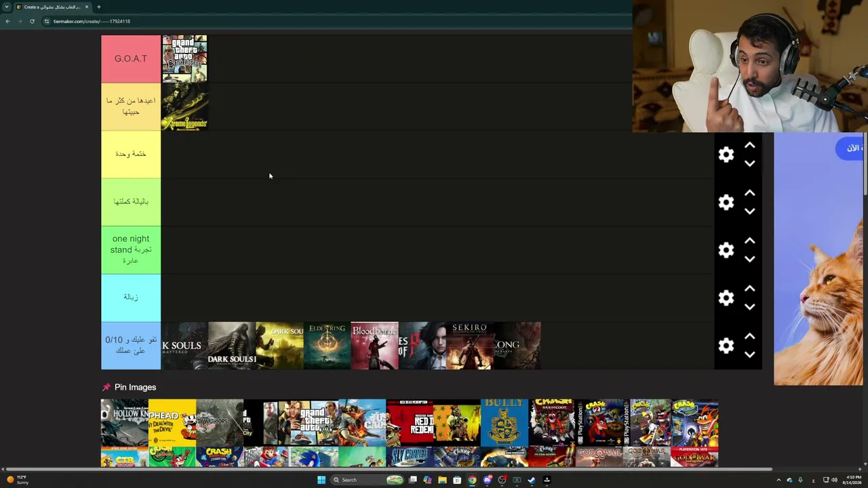Reload the tiermaker page
868x488 pixels.
(32, 21)
